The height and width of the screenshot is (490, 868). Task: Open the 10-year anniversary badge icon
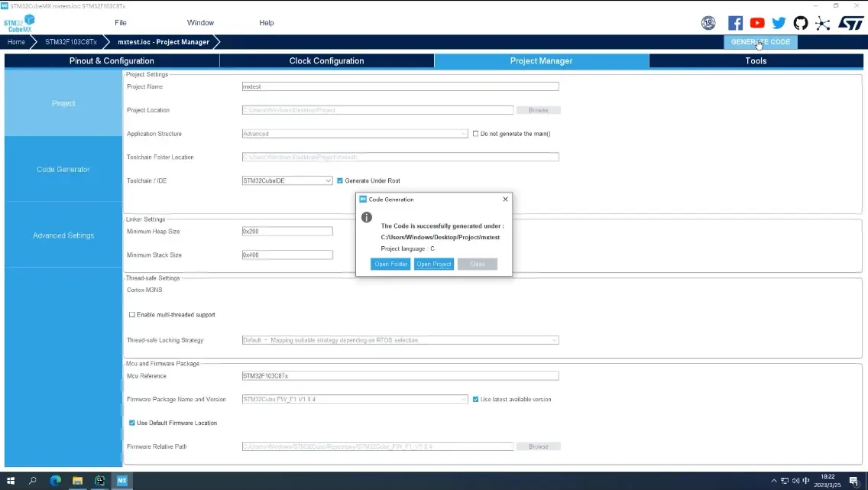pos(708,23)
